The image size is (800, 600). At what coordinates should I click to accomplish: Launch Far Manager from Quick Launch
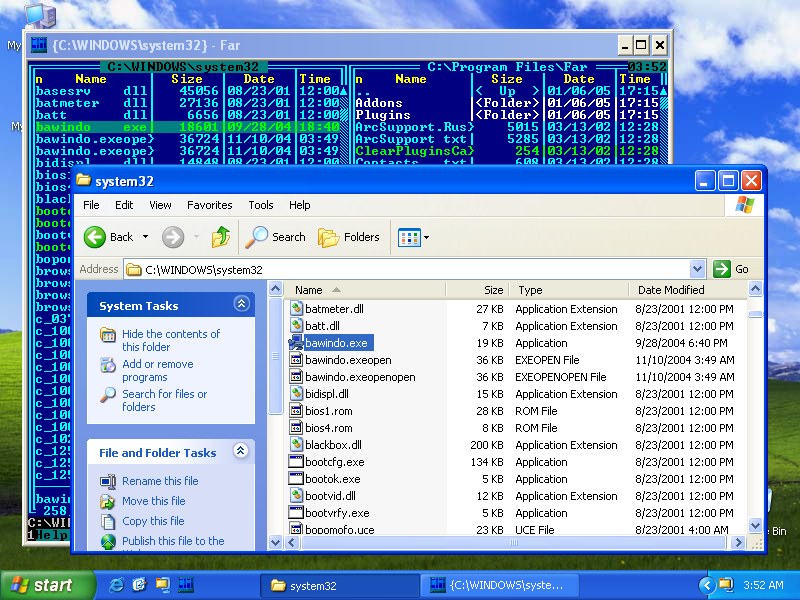186,585
